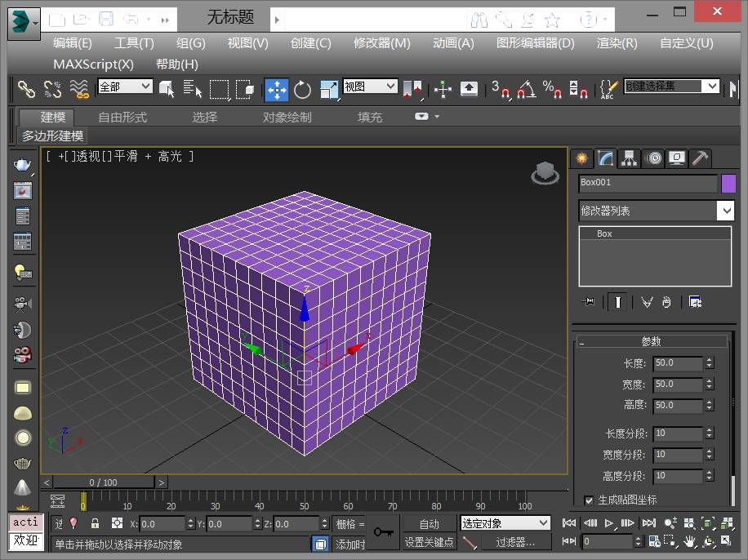This screenshot has width=748, height=560.
Task: Open the 创建选择集 dropdown
Action: [672, 86]
